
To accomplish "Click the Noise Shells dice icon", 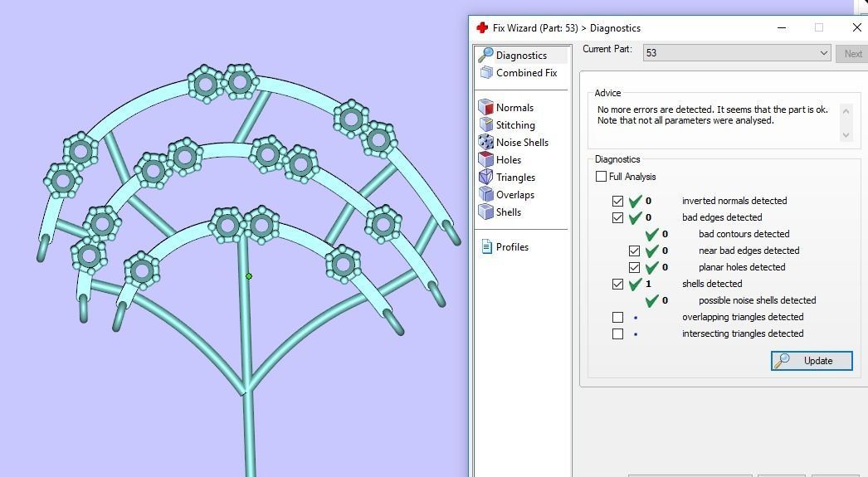I will 485,142.
